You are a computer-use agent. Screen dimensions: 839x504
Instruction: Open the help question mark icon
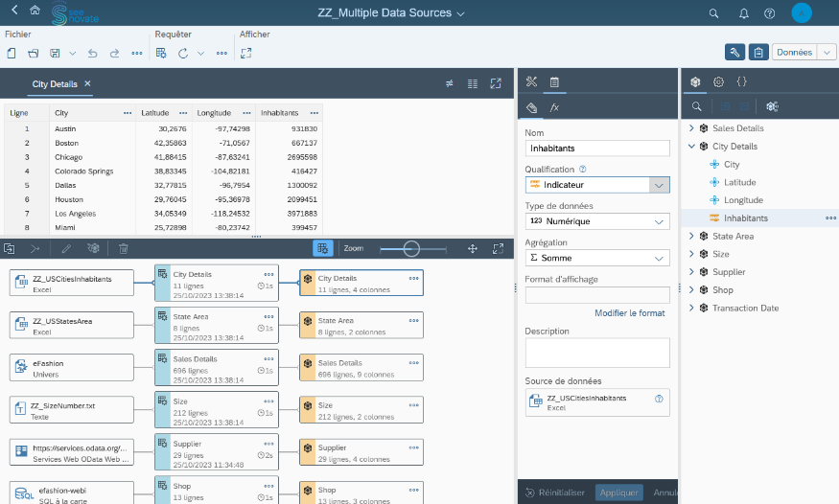769,13
